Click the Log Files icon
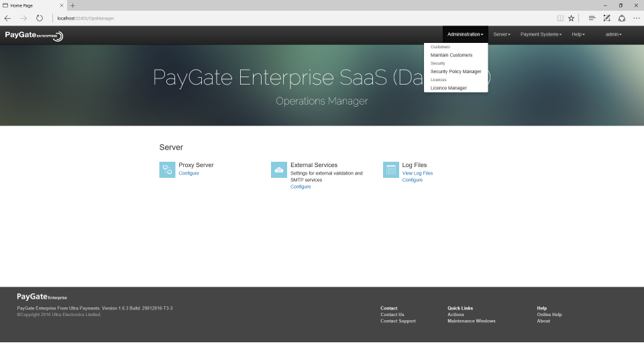 391,170
